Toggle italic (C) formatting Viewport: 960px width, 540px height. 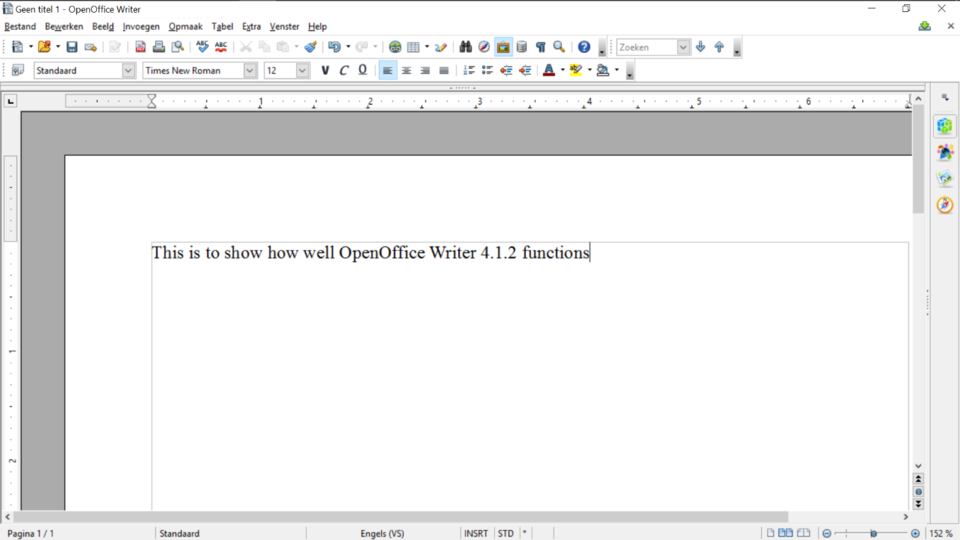343,70
